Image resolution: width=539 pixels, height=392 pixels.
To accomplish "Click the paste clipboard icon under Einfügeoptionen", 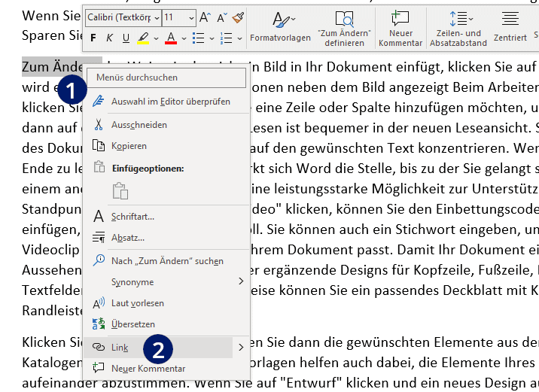I will [120, 190].
